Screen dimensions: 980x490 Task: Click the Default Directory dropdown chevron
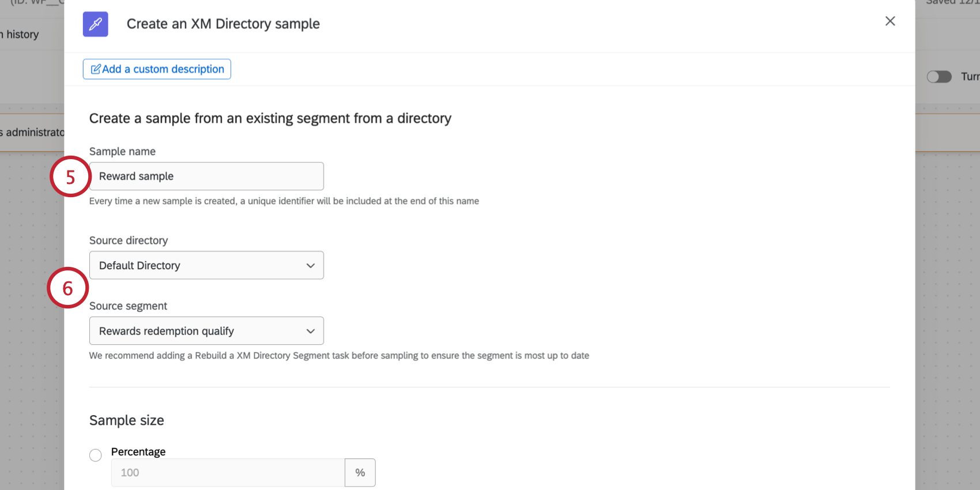click(x=311, y=265)
